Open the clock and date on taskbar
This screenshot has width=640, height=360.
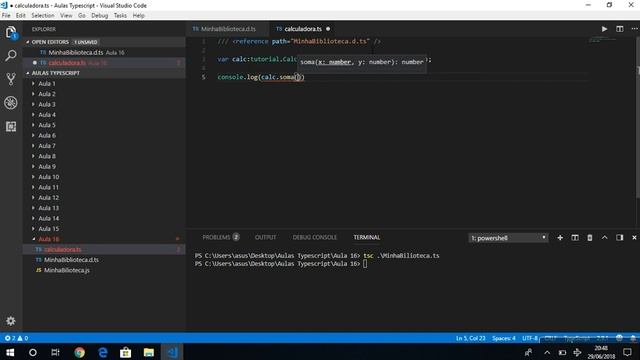(601, 352)
